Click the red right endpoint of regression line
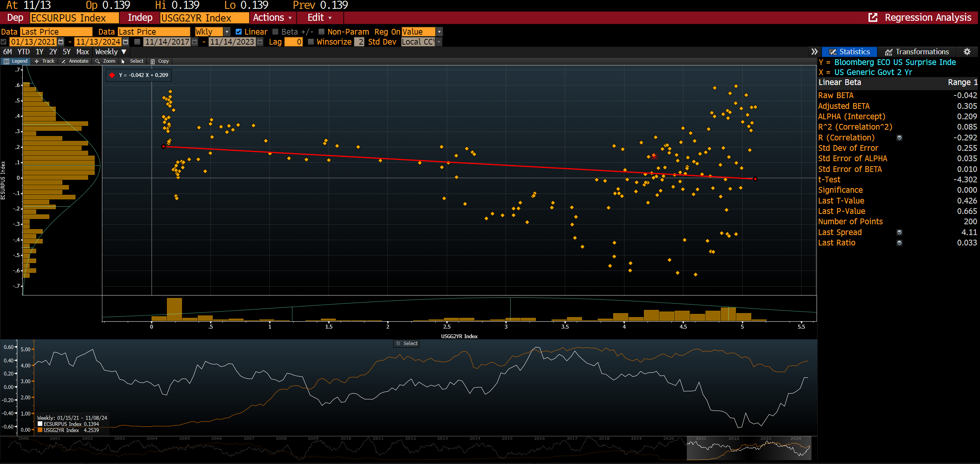Screen dimensions: 980x464 pyautogui.click(x=755, y=179)
